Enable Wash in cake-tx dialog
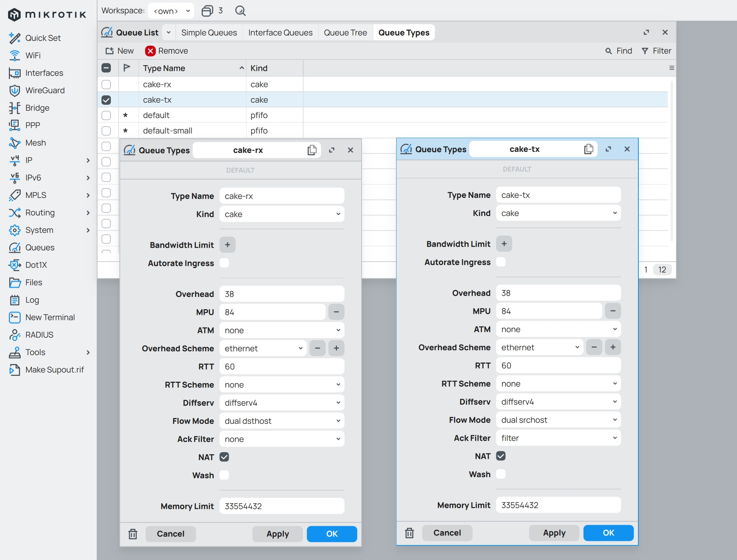Image resolution: width=737 pixels, height=560 pixels. 501,474
